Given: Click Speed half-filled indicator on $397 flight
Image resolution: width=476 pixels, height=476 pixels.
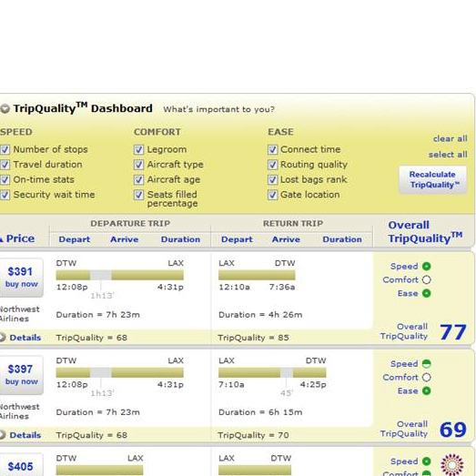Looking at the screenshot, I should click(x=427, y=364).
